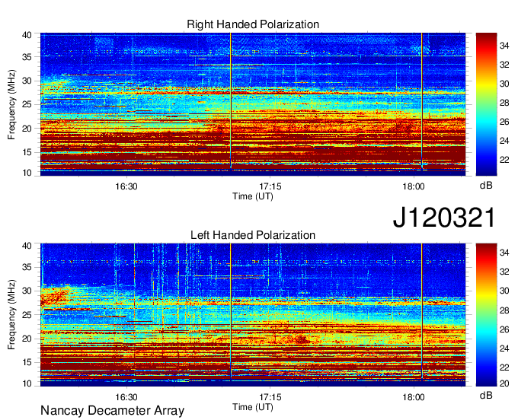Image resolution: width=518 pixels, height=420 pixels.
Task: Click the 40 MHz tick on Right Handed plot
Action: [x=27, y=35]
